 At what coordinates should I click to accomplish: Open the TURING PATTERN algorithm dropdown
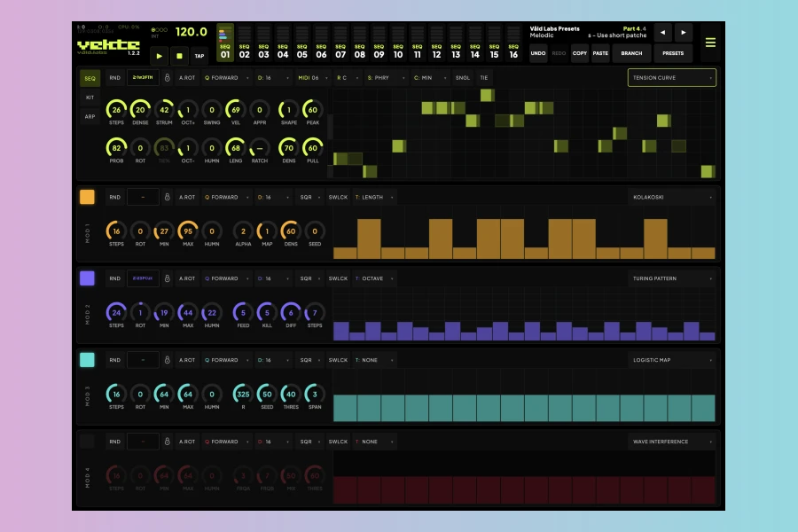click(x=672, y=278)
